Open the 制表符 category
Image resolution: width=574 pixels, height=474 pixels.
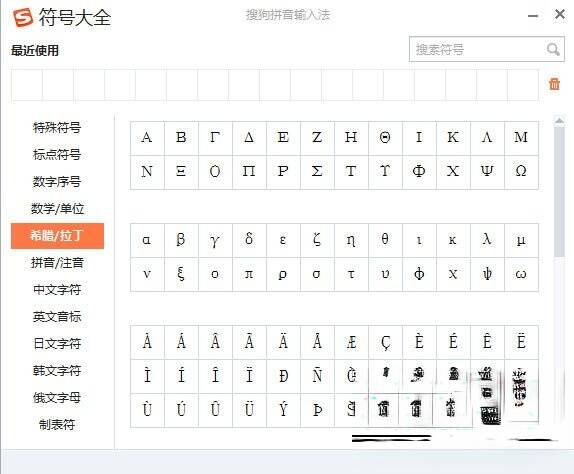pos(57,425)
